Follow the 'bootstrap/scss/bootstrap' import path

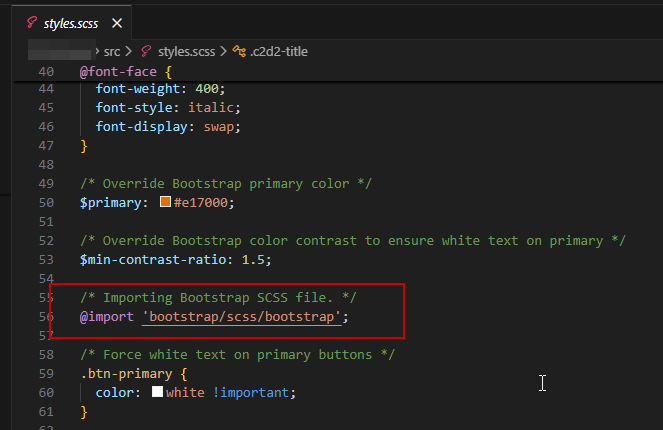(x=244, y=317)
